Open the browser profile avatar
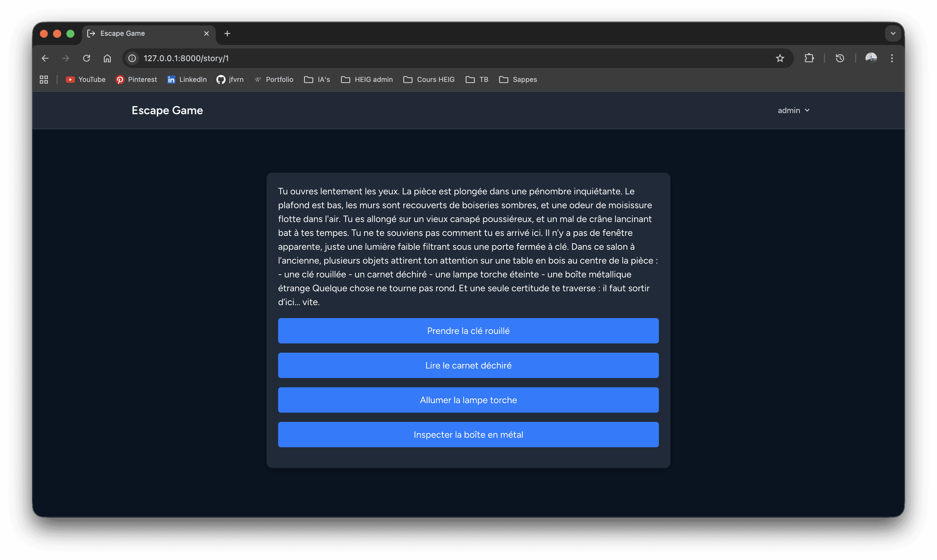 (871, 58)
